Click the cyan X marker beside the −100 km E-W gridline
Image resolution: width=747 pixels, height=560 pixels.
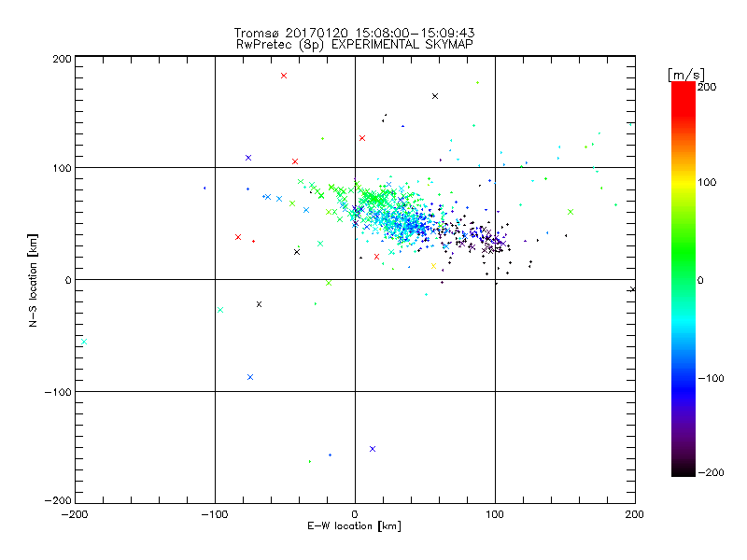(x=220, y=310)
